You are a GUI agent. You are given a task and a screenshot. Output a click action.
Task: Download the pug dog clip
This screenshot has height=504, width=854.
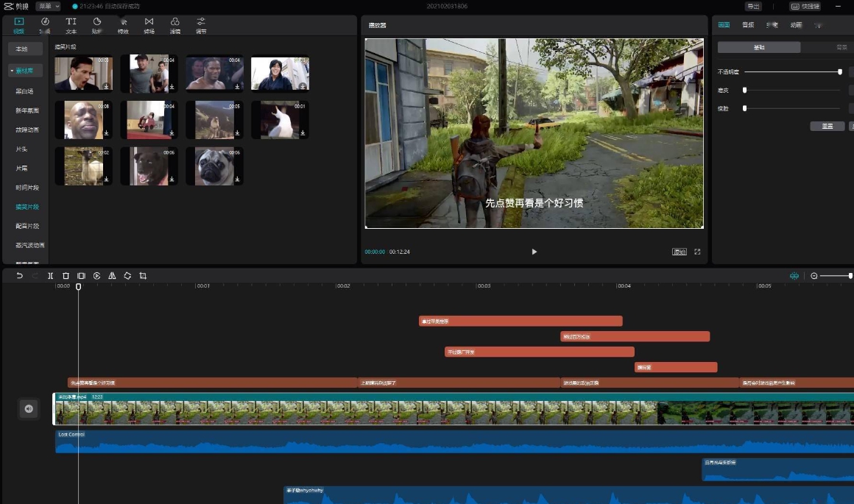coord(237,179)
